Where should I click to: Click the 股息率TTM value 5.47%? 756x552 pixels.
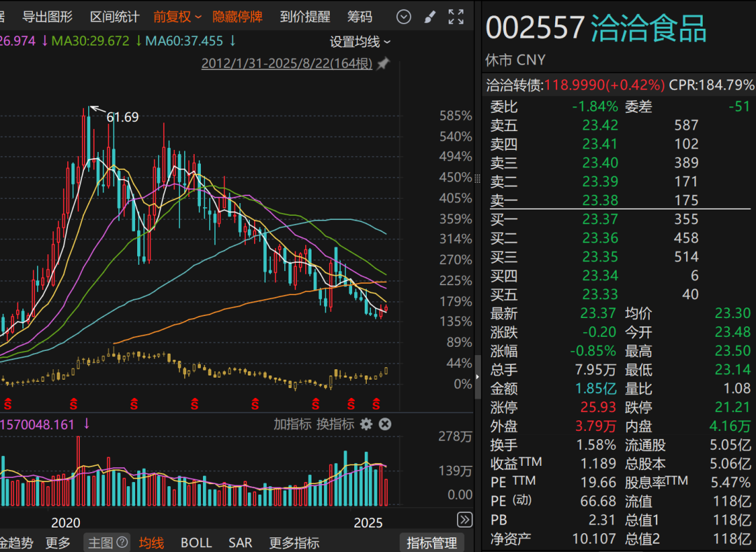[730, 482]
